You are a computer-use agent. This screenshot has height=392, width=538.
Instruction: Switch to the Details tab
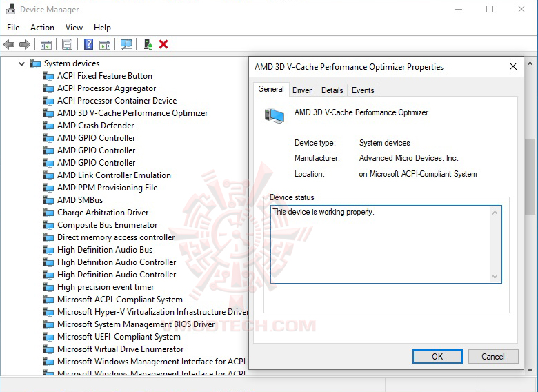332,90
